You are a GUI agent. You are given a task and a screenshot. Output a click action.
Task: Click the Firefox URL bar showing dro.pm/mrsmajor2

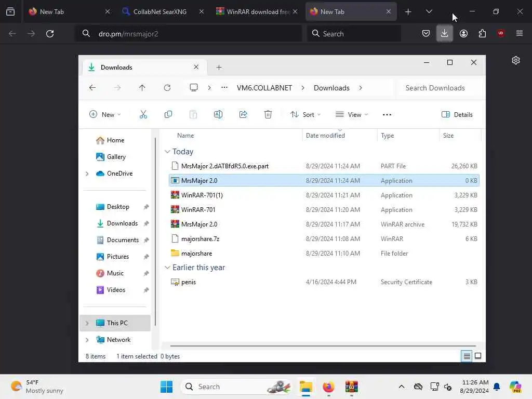[x=188, y=34]
